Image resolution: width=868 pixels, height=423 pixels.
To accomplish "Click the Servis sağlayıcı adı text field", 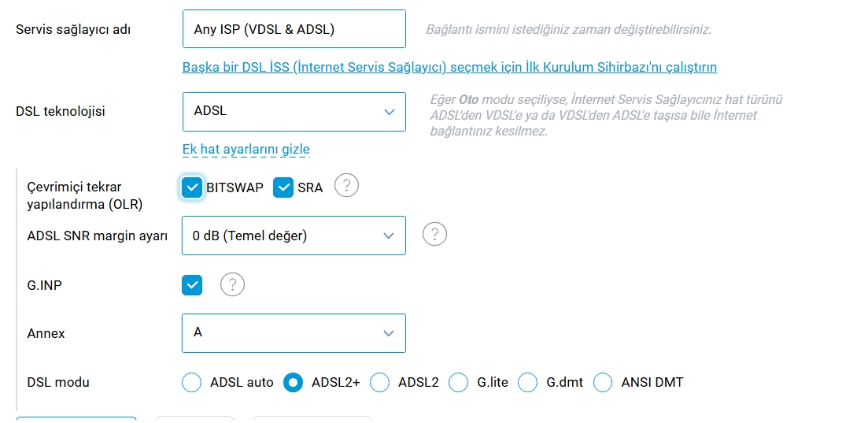I will point(294,29).
